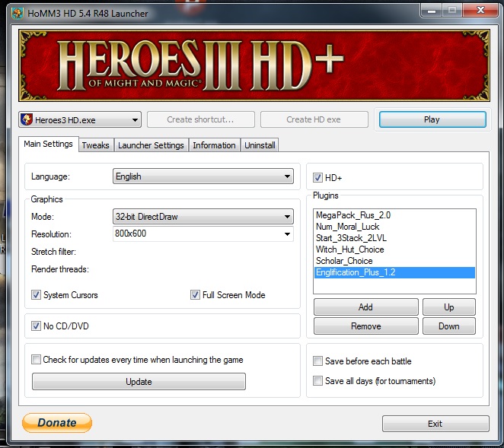The width and height of the screenshot is (504, 448).
Task: Click the Create HD exe button
Action: coord(314,119)
